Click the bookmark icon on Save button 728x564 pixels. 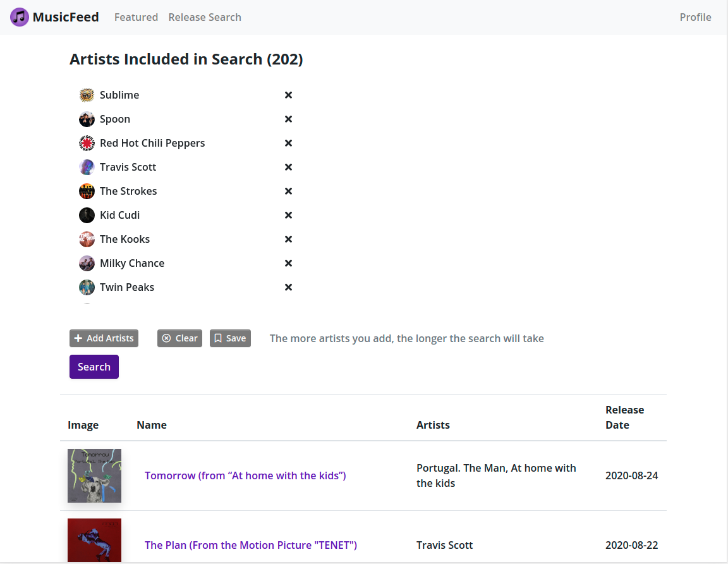(x=217, y=338)
